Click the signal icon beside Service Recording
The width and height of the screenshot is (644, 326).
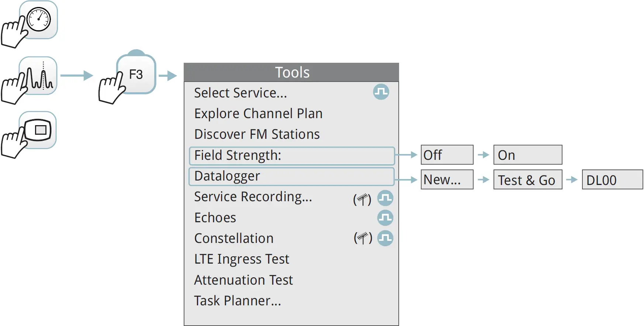385,198
